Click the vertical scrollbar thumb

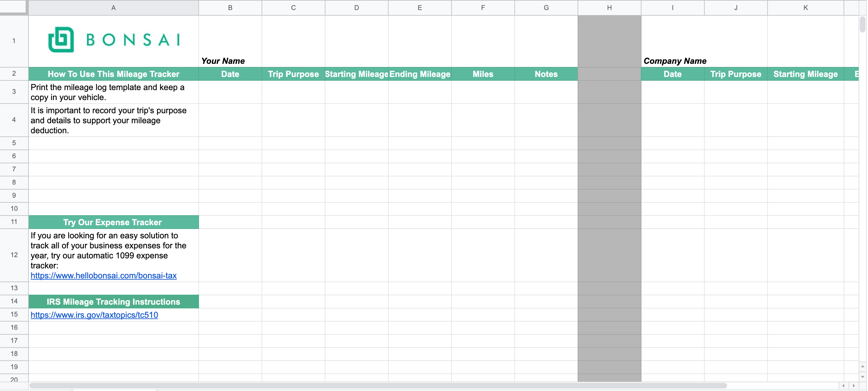pyautogui.click(x=862, y=24)
